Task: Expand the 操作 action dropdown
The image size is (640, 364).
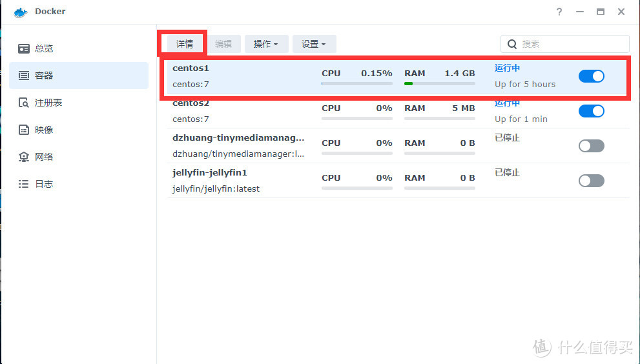Action: pos(266,44)
